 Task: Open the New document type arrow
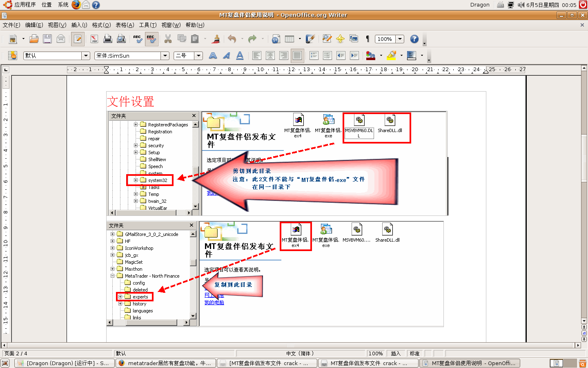pyautogui.click(x=23, y=39)
